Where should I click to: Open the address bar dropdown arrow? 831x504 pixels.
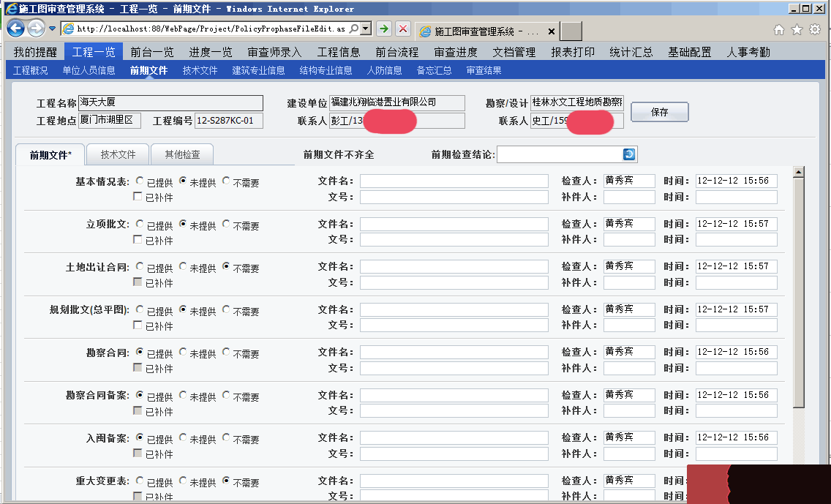365,29
